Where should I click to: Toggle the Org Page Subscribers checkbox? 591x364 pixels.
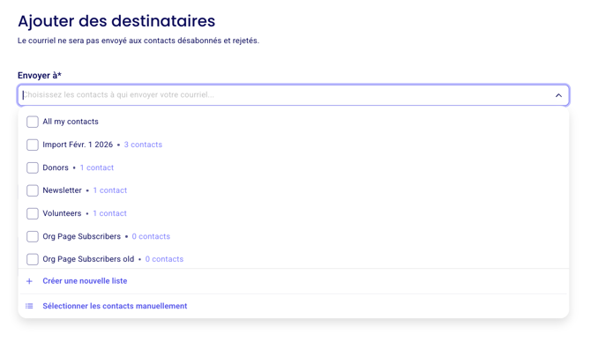(x=33, y=236)
